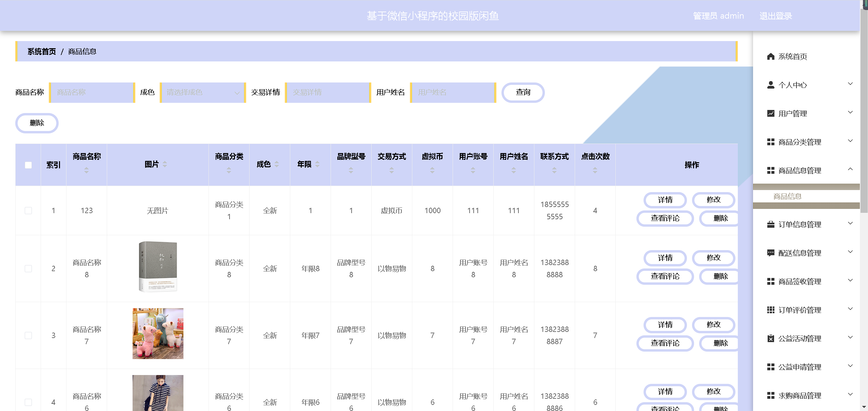The width and height of the screenshot is (868, 411).
Task: Toggle the select-all checkbox in table header
Action: (28, 165)
